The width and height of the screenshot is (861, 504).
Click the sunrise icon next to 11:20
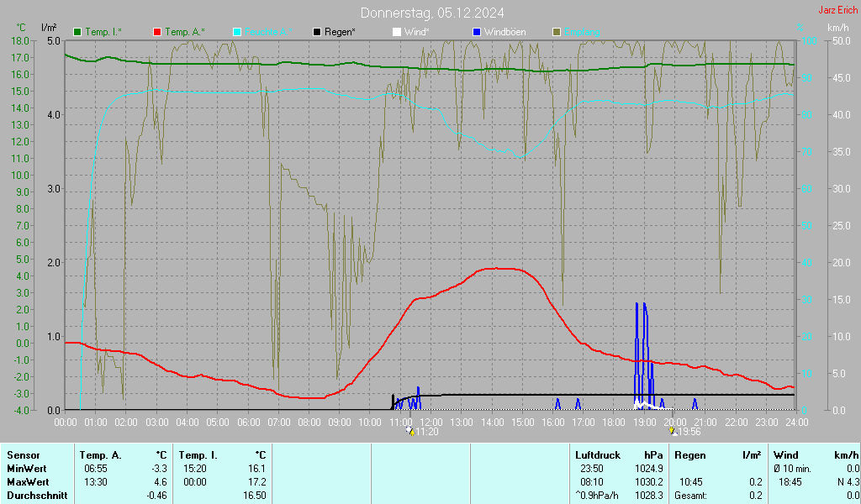click(x=410, y=432)
